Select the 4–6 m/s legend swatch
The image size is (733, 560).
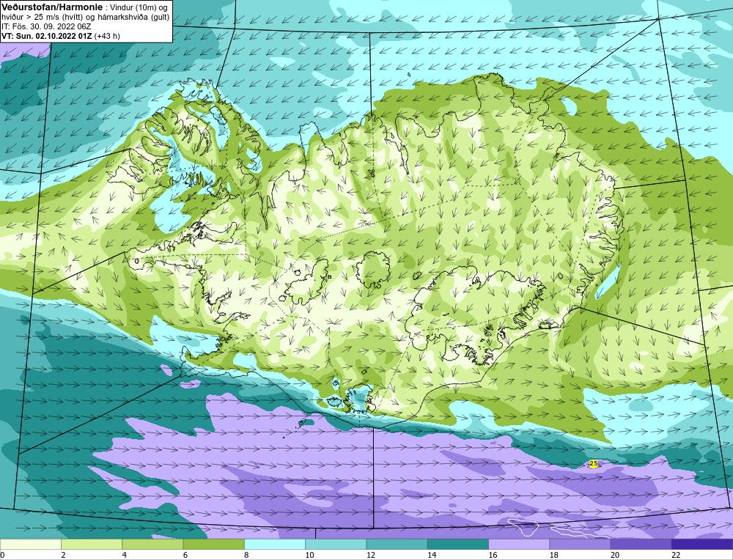point(152,544)
